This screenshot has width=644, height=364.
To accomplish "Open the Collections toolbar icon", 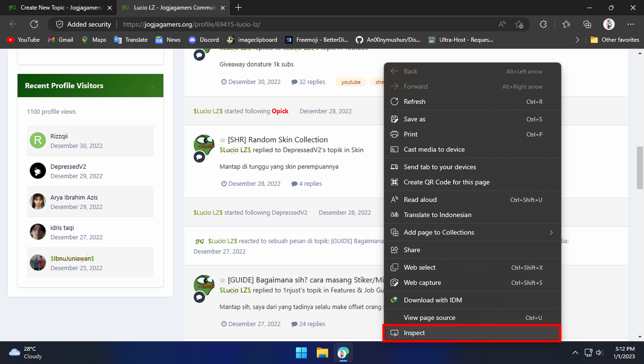I will 587,24.
